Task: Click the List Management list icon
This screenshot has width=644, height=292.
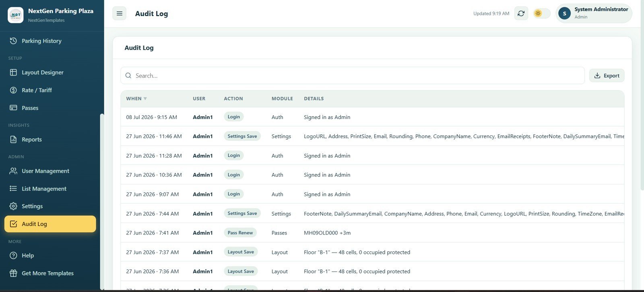Action: (x=13, y=189)
